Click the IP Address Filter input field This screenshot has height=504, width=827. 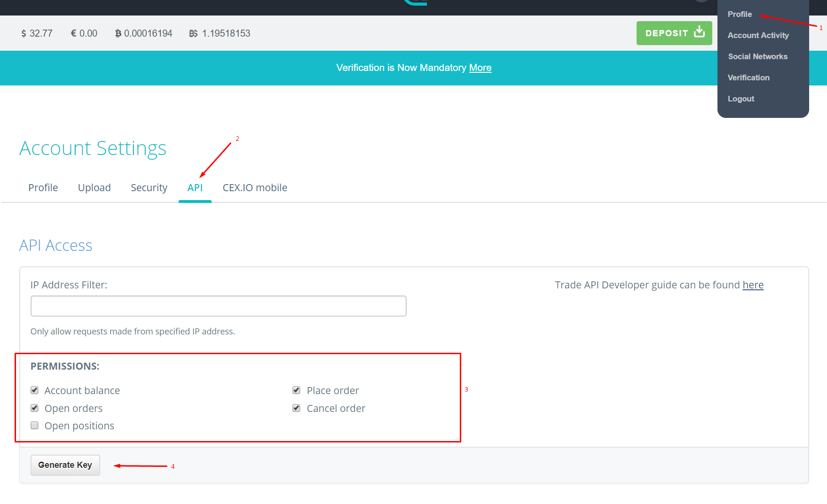click(x=218, y=306)
